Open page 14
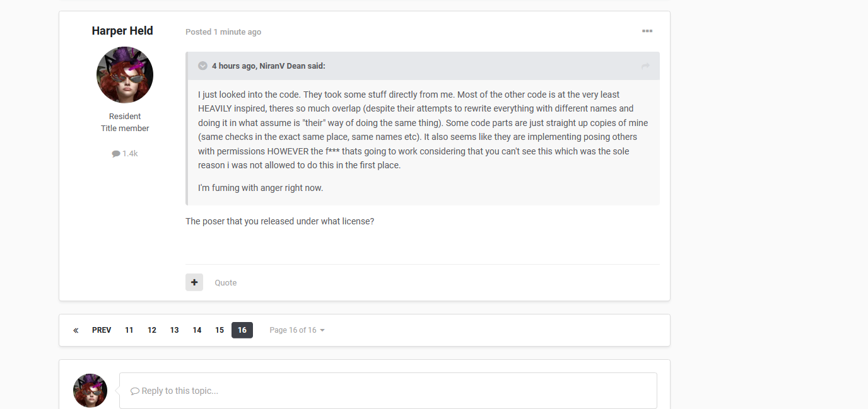Viewport: 868px width, 409px height. pos(197,330)
